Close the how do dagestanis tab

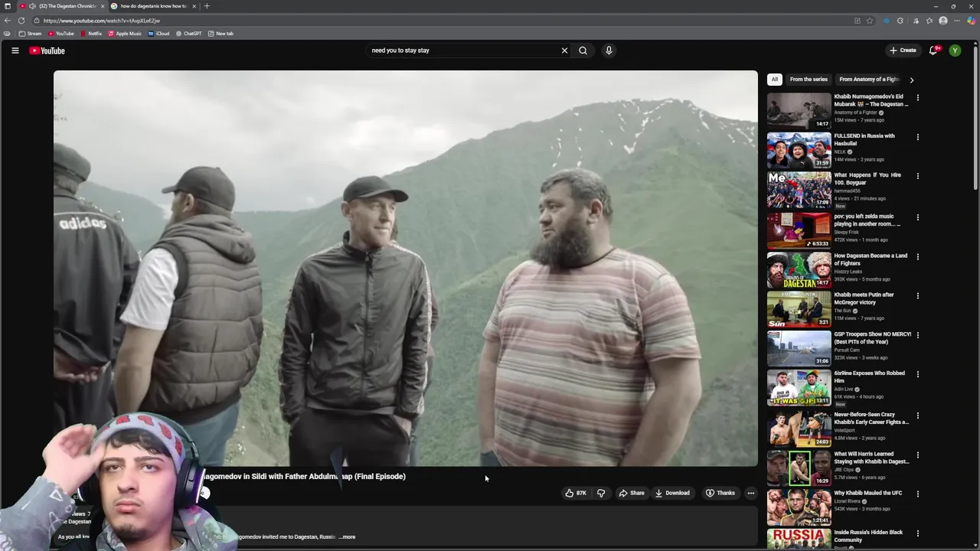(194, 6)
